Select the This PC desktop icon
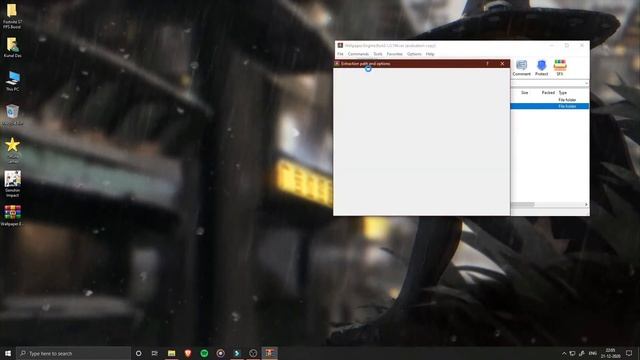Viewport: 640px width, 360px height. 13,81
